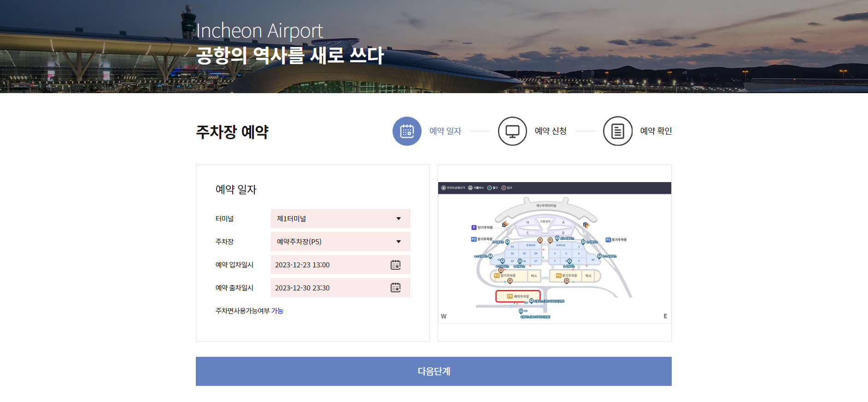Click the 공항의 역사를 새로 쓰다 banner text
Viewport: 868px width, 402px height.
pyautogui.click(x=290, y=56)
